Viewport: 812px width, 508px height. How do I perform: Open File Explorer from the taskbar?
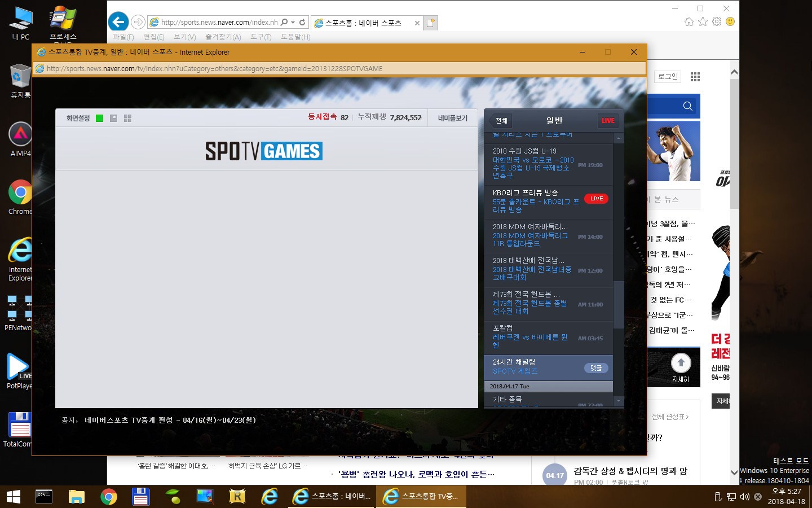(x=76, y=497)
